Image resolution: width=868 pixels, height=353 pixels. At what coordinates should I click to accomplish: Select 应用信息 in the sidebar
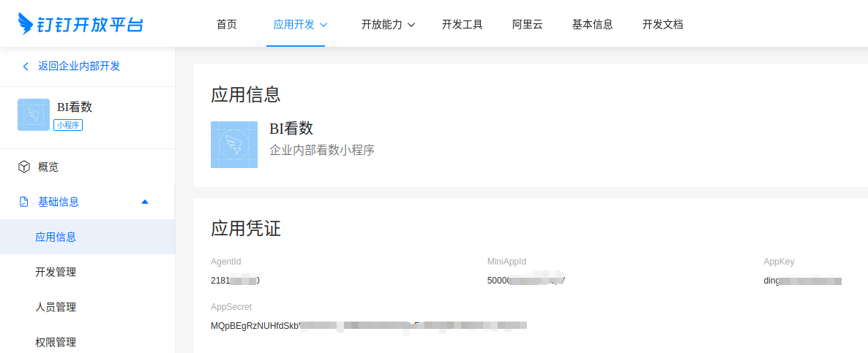click(x=56, y=237)
